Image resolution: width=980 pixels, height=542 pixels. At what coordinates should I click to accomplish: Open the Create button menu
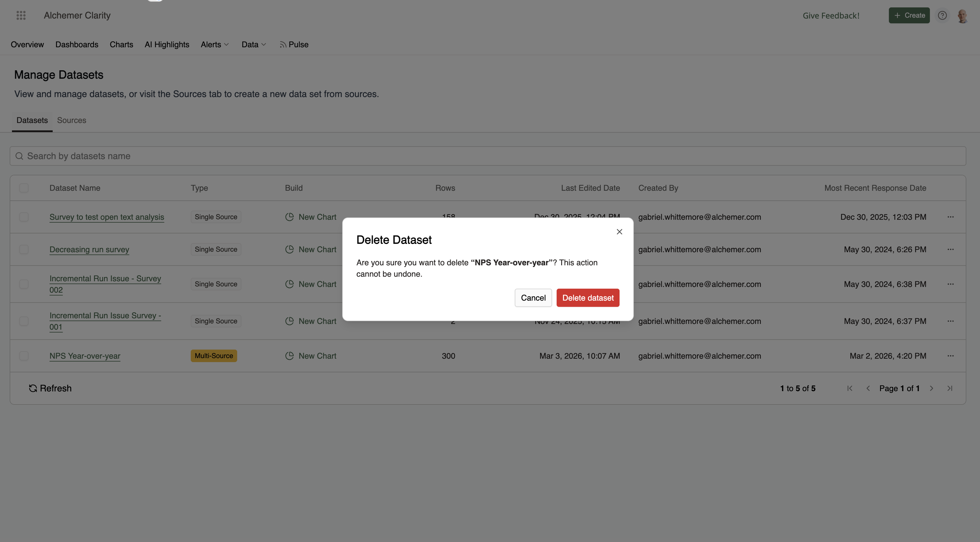pos(909,15)
